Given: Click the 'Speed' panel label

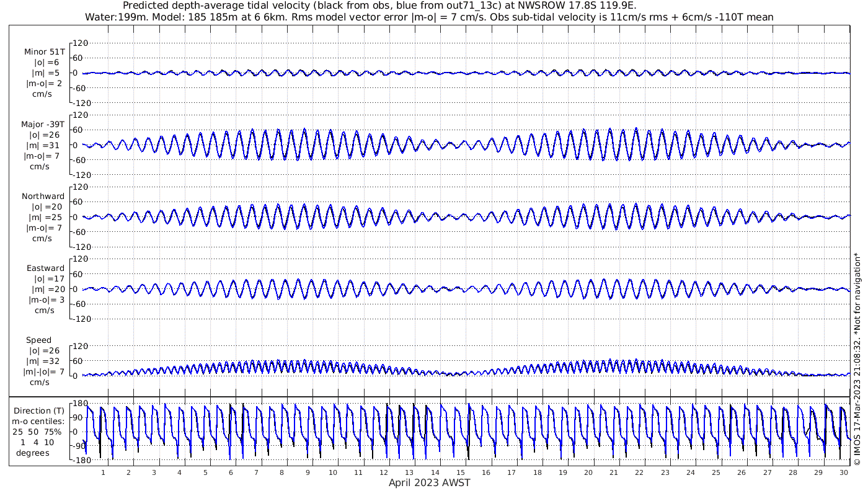Looking at the screenshot, I should point(38,340).
